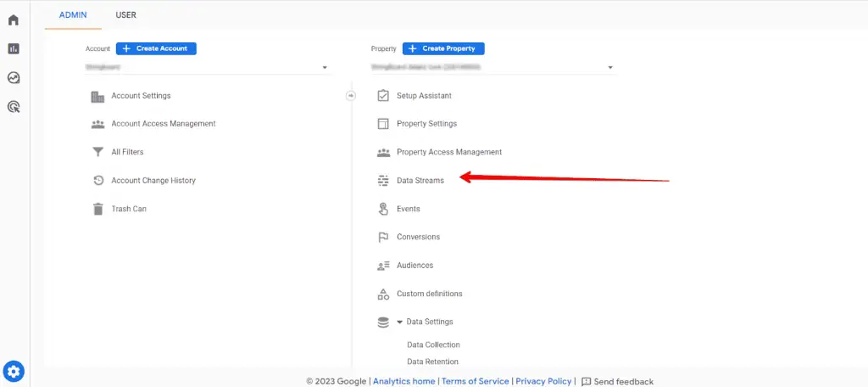Collapse the Data Settings section arrow
The height and width of the screenshot is (387, 868).
(400, 322)
